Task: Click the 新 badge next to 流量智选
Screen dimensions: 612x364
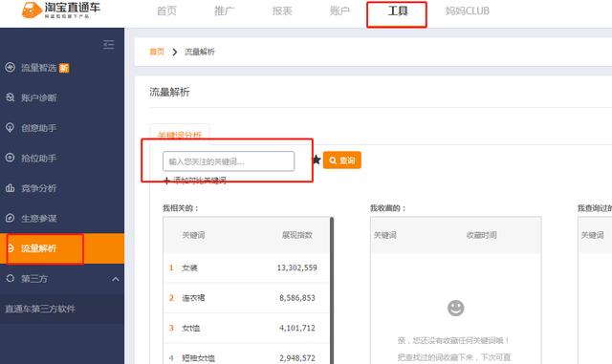Action: click(64, 68)
